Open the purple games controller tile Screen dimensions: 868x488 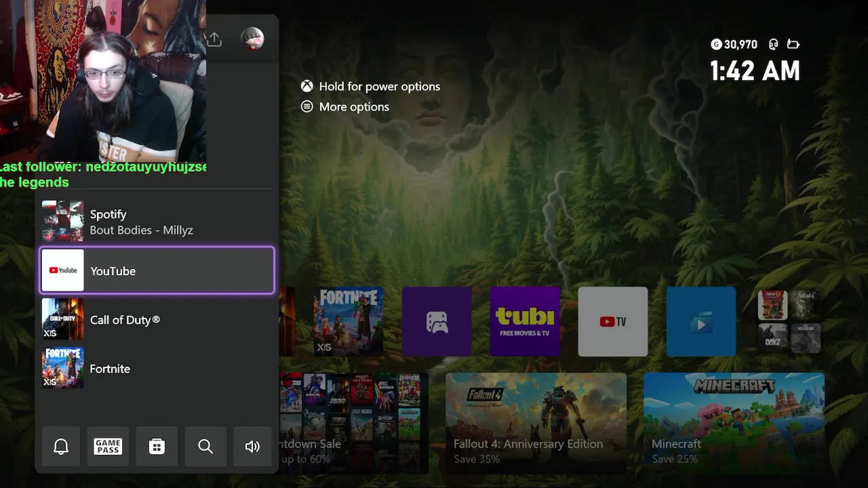tap(437, 321)
